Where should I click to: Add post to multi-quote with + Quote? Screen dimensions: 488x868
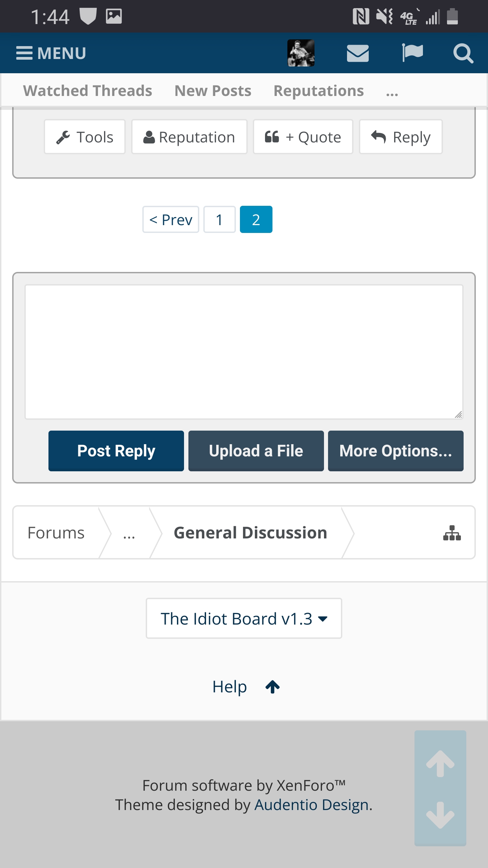[303, 137]
